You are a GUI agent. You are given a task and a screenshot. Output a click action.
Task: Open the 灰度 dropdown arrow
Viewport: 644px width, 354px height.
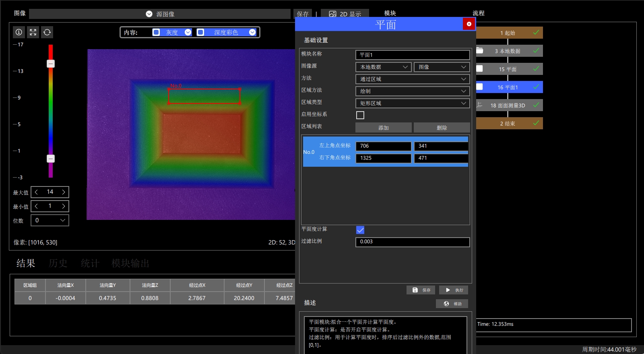point(188,32)
